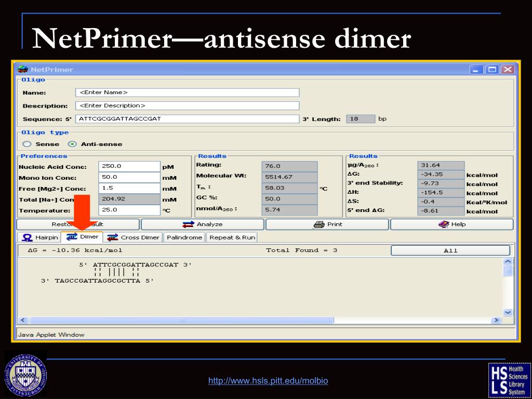This screenshot has height=399, width=532.
Task: Click the 3' Length value box
Action: (x=361, y=119)
